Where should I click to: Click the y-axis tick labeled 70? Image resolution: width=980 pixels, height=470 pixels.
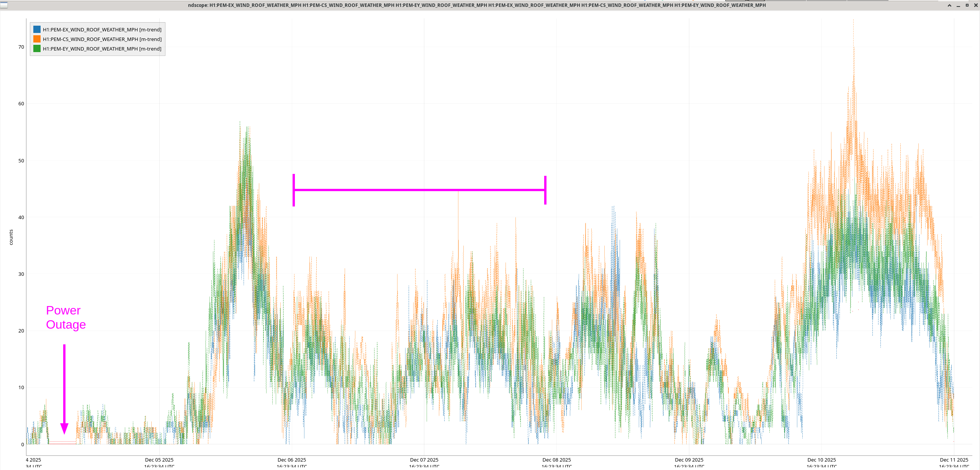tap(21, 47)
